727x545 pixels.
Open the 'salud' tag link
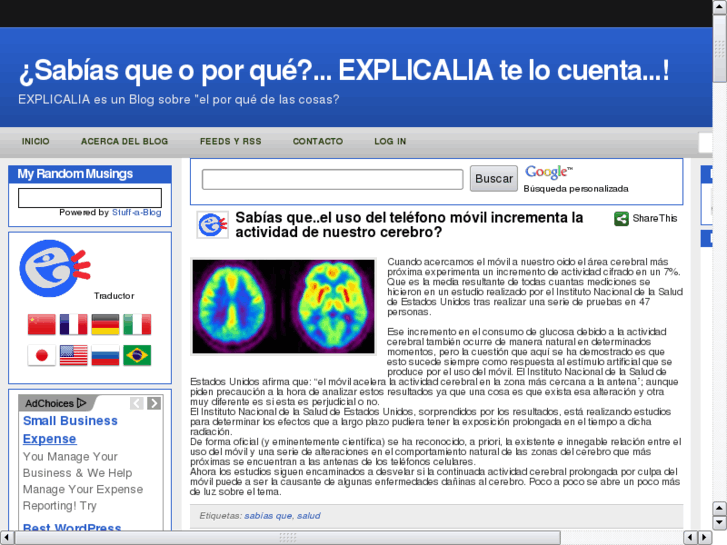pyautogui.click(x=309, y=516)
